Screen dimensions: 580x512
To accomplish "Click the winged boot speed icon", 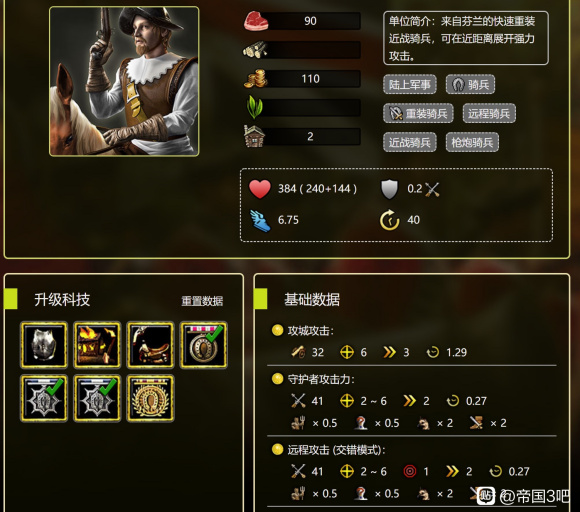I will coord(260,220).
